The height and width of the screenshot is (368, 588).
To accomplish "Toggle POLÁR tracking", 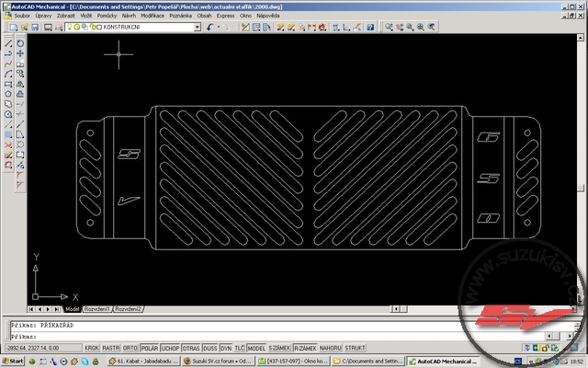I will 149,348.
